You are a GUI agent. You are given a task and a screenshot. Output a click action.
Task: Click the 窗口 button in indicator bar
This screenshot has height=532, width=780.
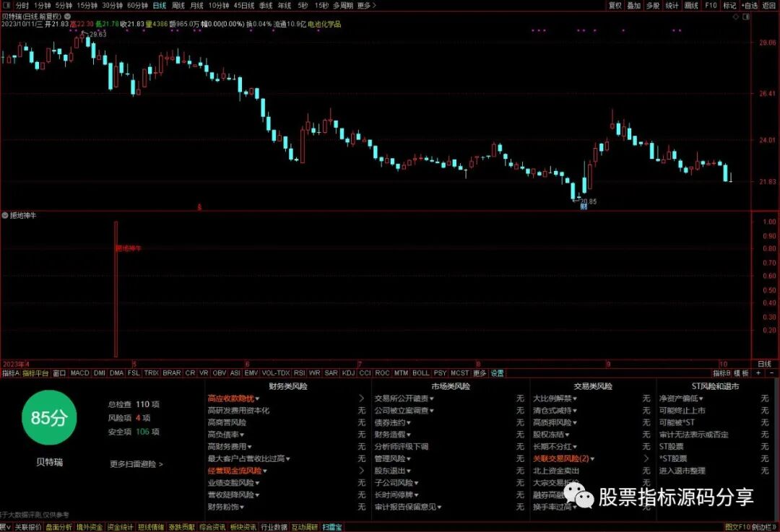(x=59, y=373)
